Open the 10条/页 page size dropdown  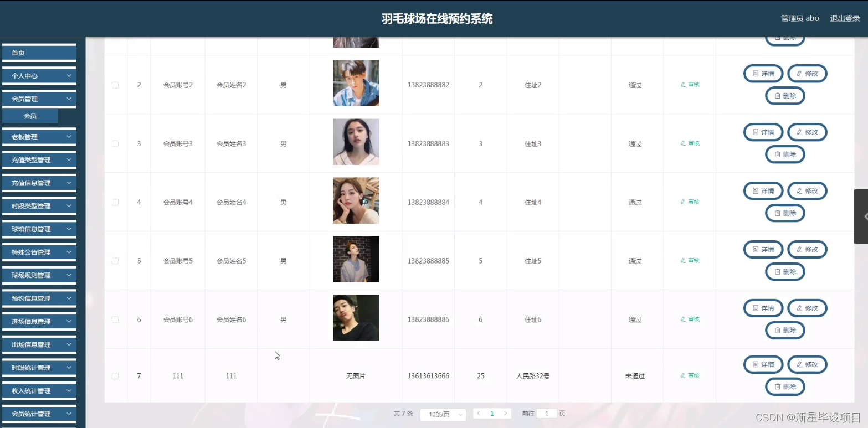pyautogui.click(x=443, y=413)
